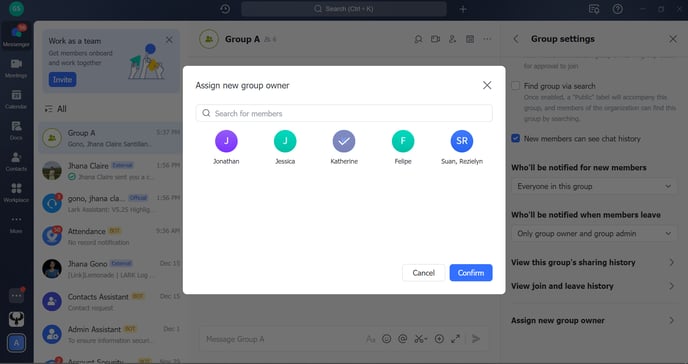688x364 pixels.
Task: Click the GS profile avatar
Action: (x=16, y=8)
